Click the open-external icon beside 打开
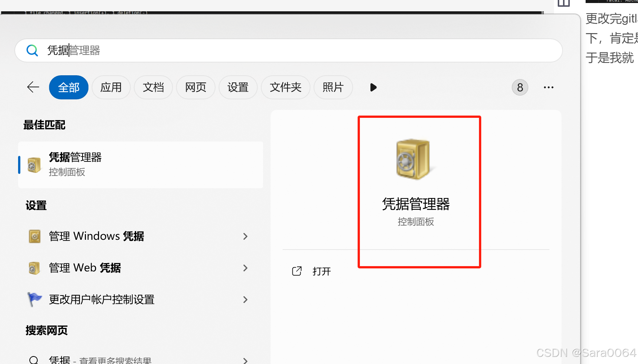The width and height of the screenshot is (638, 364). [x=297, y=271]
